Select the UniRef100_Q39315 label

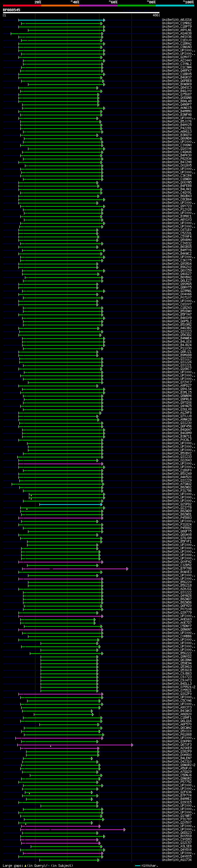coord(176,803)
